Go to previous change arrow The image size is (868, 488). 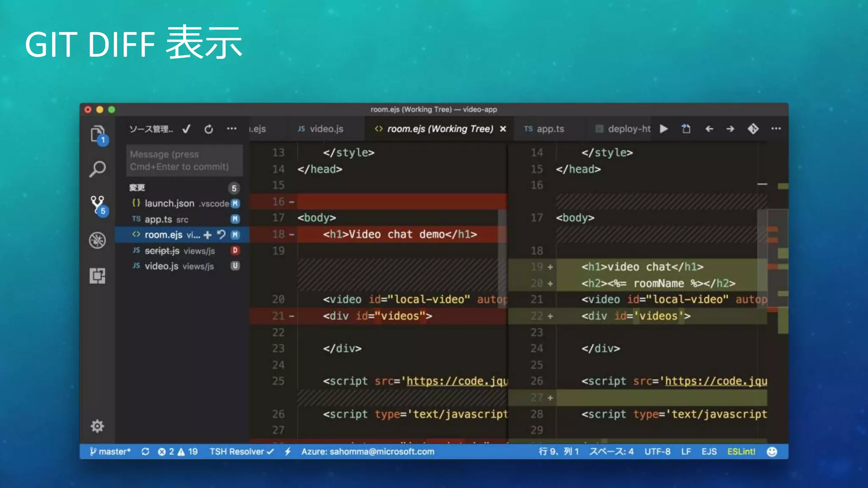click(x=709, y=128)
